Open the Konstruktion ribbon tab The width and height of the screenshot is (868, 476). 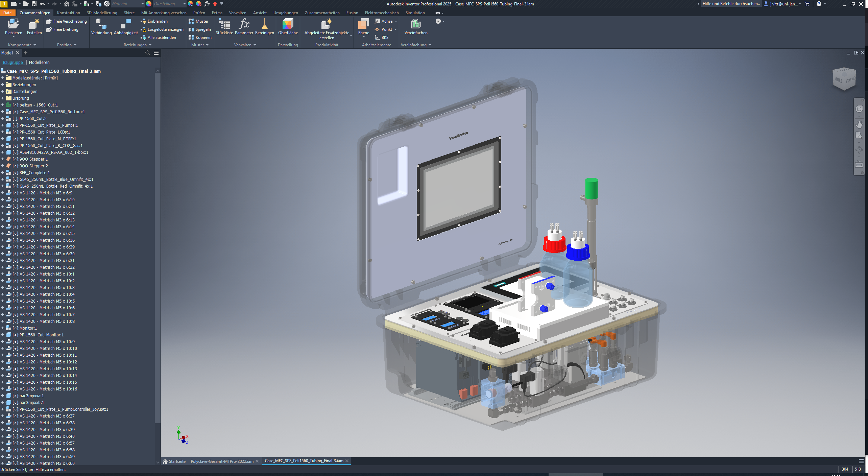click(x=68, y=13)
